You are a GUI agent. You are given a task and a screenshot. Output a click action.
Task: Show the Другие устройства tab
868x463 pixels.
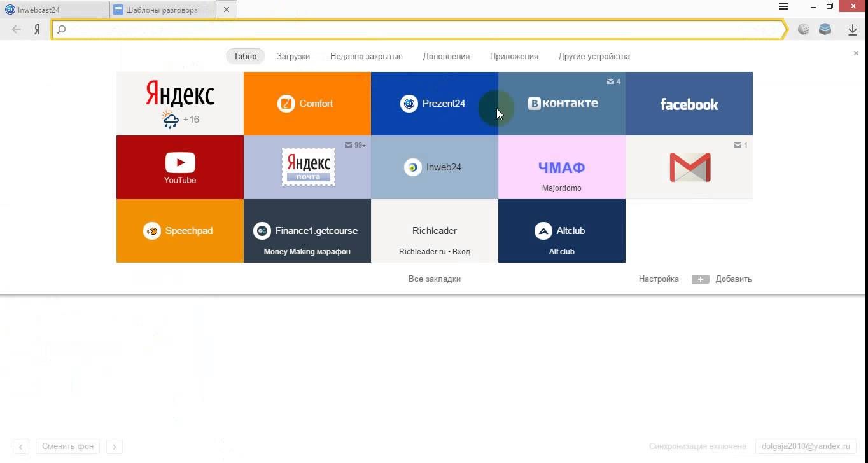click(594, 56)
